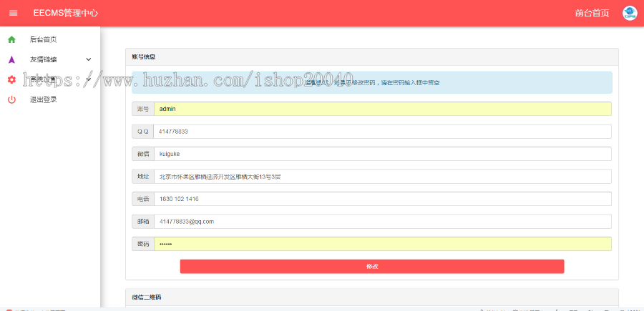
Task: Click the 地址 field label
Action: click(x=143, y=177)
